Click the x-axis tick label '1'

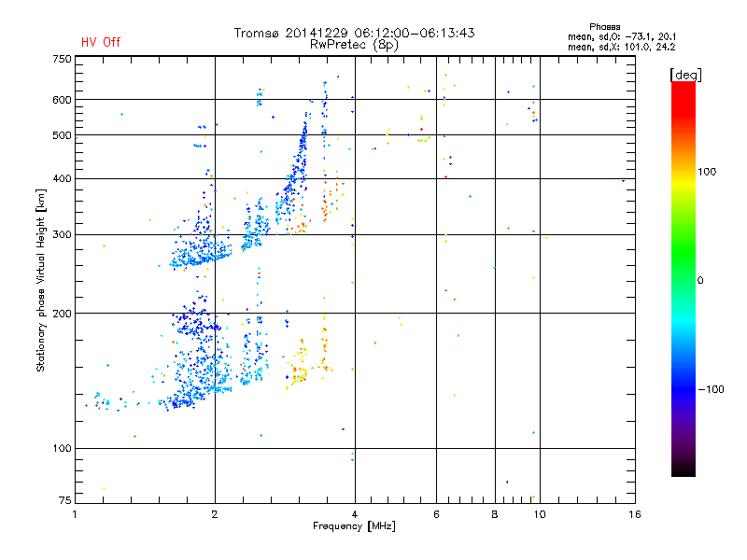point(75,514)
